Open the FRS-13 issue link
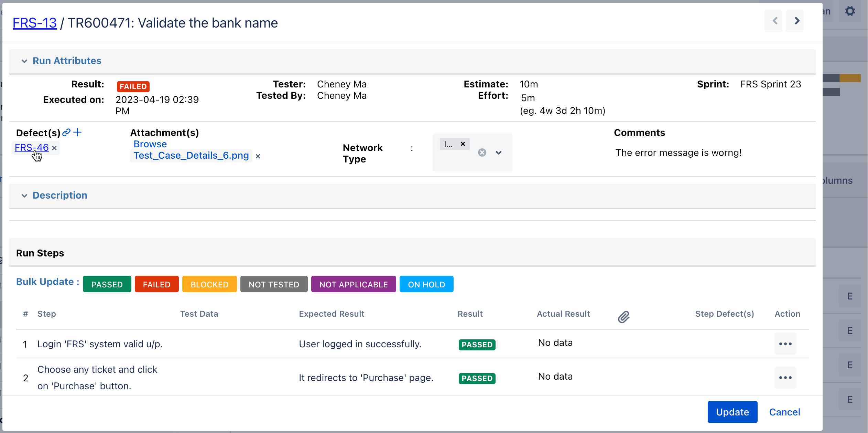This screenshot has width=868, height=433. point(35,23)
